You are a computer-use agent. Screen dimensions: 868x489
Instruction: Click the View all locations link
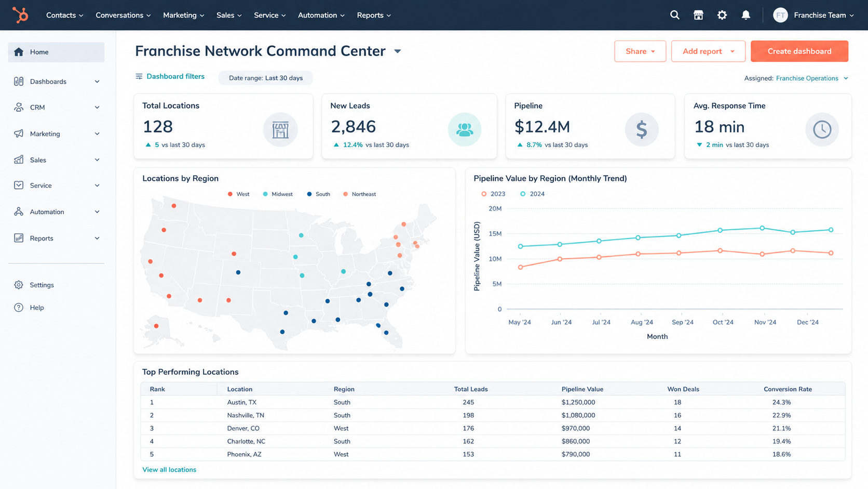click(x=169, y=470)
